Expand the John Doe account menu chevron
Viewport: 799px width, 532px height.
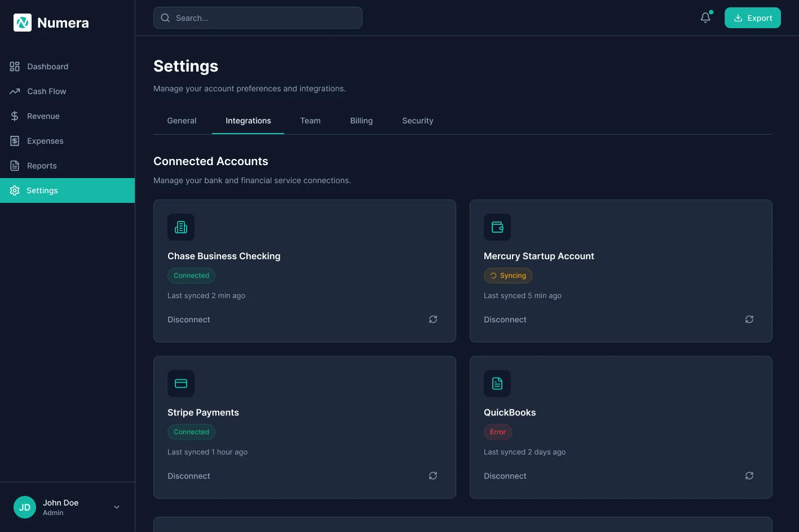pos(117,507)
